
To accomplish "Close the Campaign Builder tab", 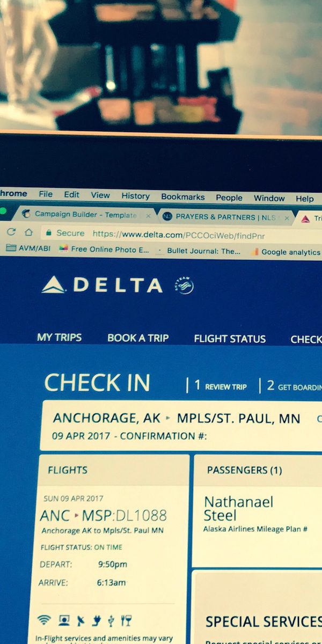I will pyautogui.click(x=148, y=215).
